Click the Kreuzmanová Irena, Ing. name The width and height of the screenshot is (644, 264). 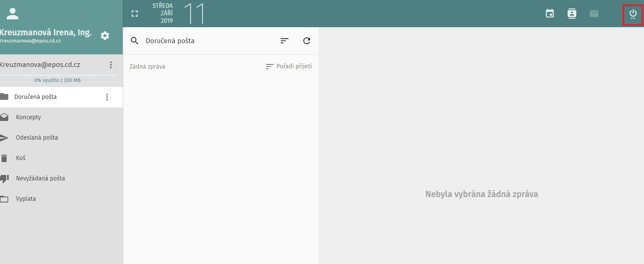(x=46, y=32)
